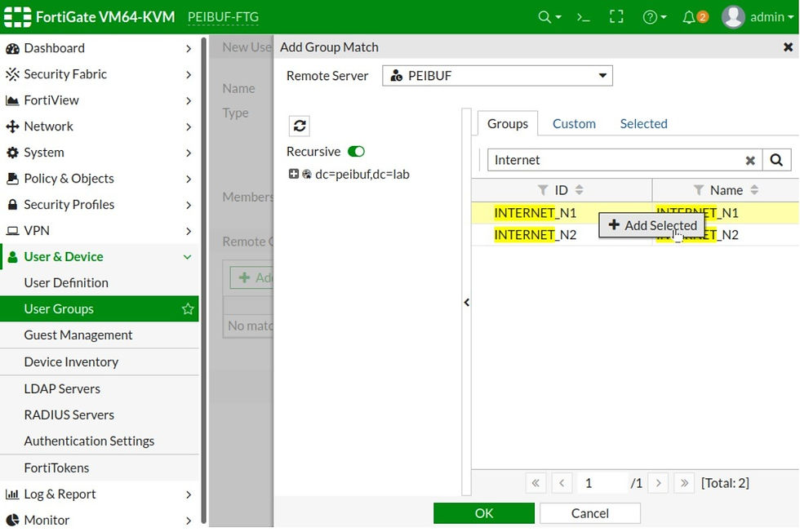
Task: Go to last results page
Action: click(684, 483)
